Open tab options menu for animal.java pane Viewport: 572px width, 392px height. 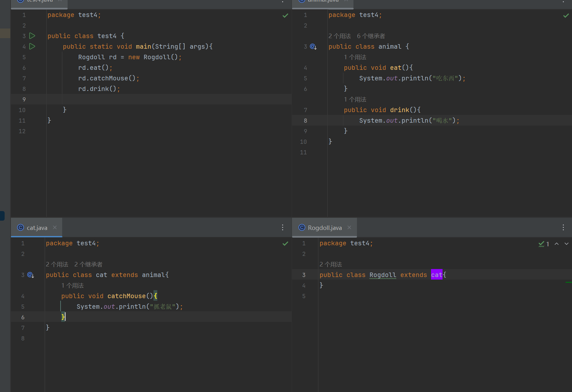tap(563, 1)
